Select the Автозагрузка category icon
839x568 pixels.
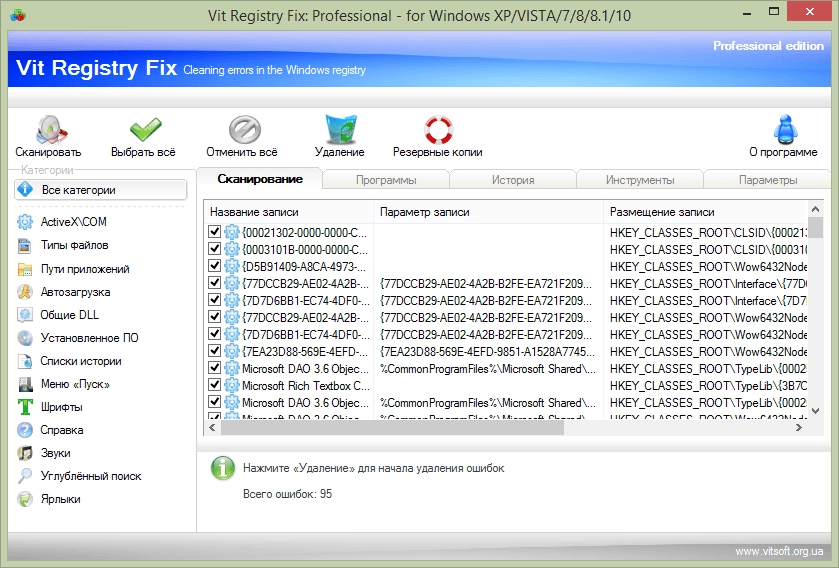(25, 292)
